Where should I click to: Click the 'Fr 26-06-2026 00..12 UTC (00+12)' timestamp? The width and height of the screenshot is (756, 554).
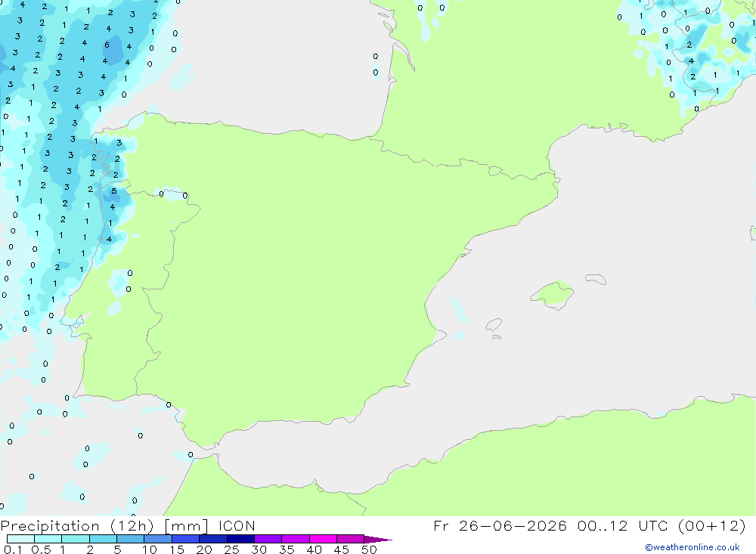[x=589, y=525]
